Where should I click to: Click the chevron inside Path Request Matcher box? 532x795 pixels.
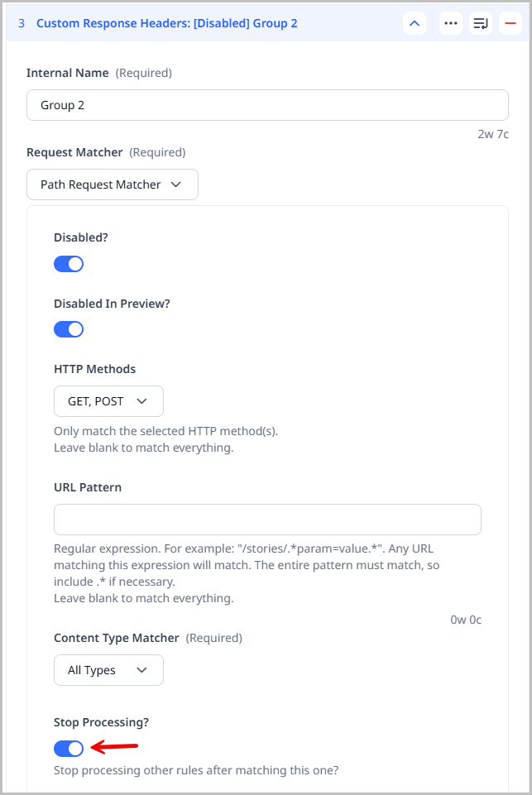pos(175,184)
